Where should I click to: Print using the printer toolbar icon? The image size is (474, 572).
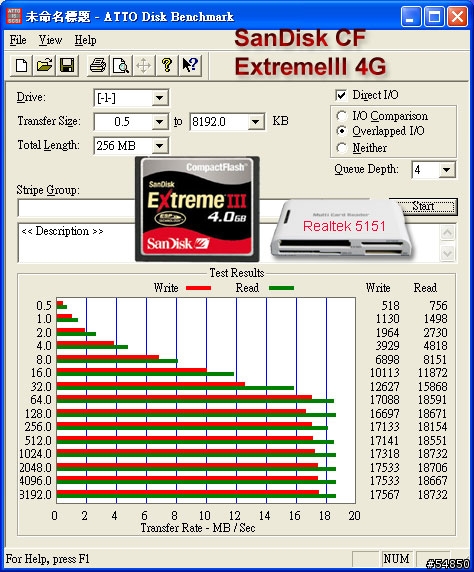click(98, 66)
